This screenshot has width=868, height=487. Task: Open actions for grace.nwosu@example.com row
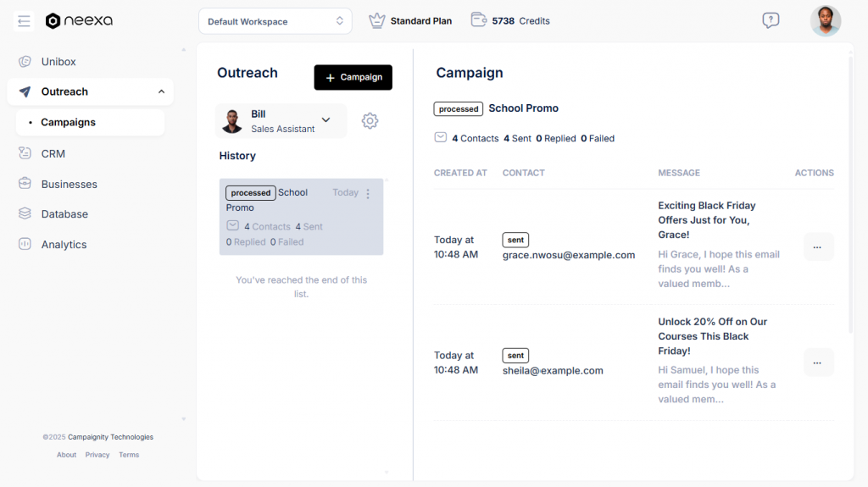817,247
